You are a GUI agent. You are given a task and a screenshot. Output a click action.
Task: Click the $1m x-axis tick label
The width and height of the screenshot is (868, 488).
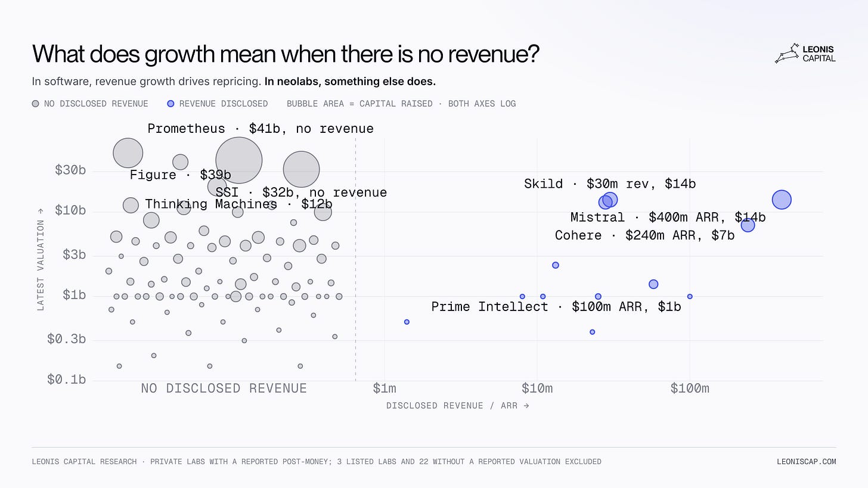(385, 388)
